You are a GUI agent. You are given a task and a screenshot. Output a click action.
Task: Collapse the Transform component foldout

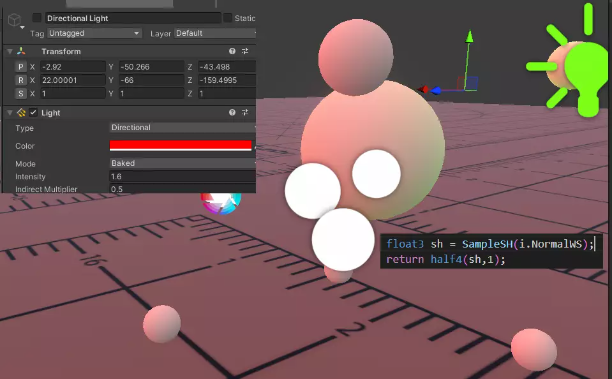(x=10, y=52)
